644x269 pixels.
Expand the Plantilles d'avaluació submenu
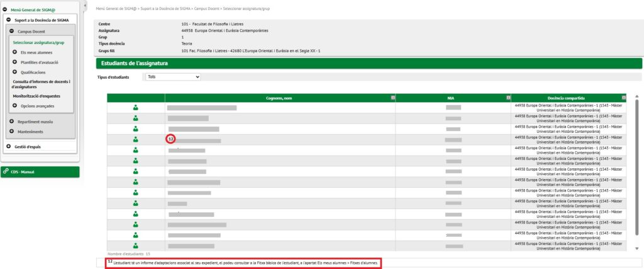[14, 62]
